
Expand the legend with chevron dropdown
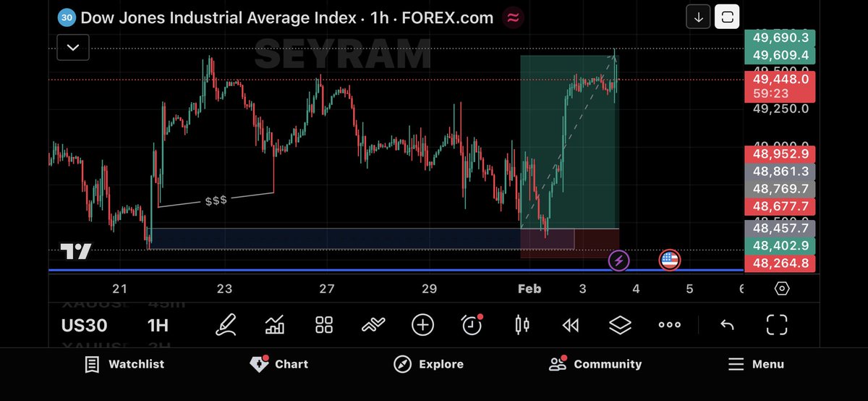(73, 48)
